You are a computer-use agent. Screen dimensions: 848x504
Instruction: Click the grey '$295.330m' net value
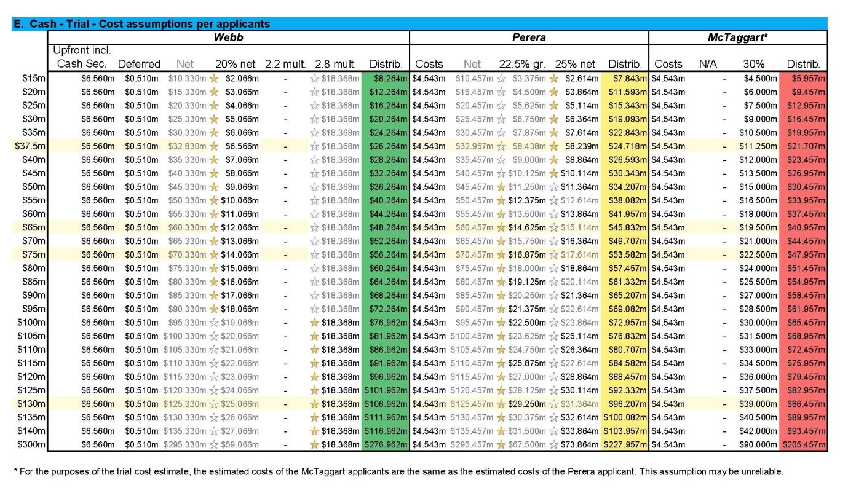click(x=185, y=445)
